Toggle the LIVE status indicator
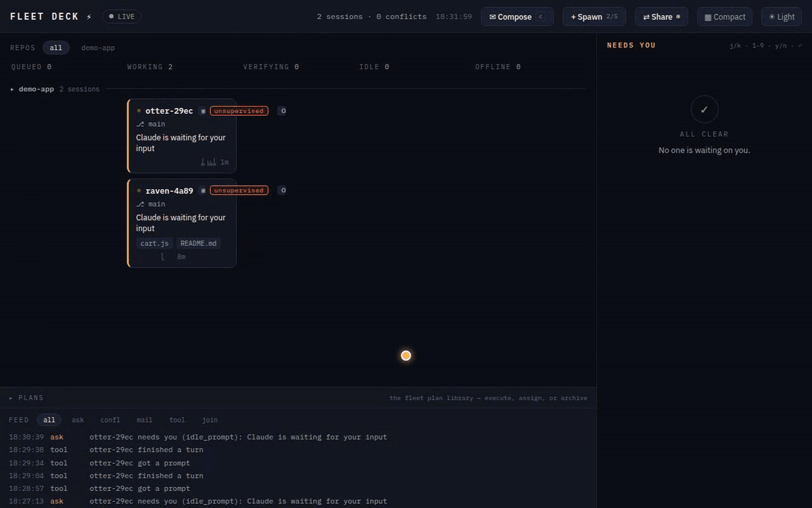 tap(122, 16)
